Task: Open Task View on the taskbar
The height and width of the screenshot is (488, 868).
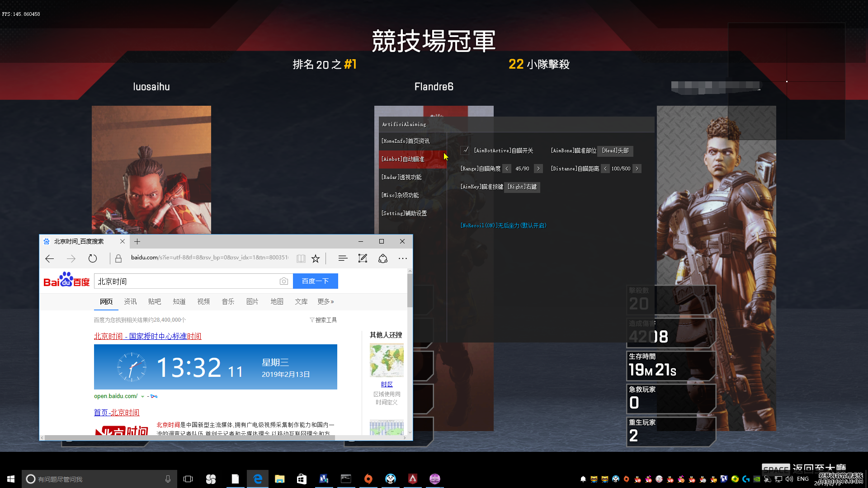Action: 188,479
